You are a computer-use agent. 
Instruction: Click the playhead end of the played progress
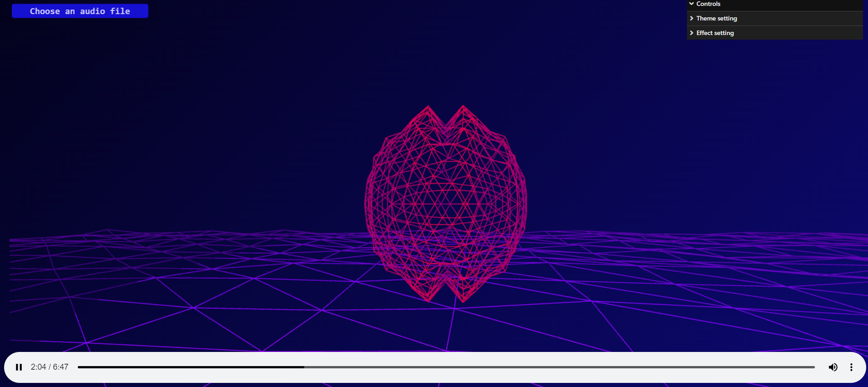303,367
